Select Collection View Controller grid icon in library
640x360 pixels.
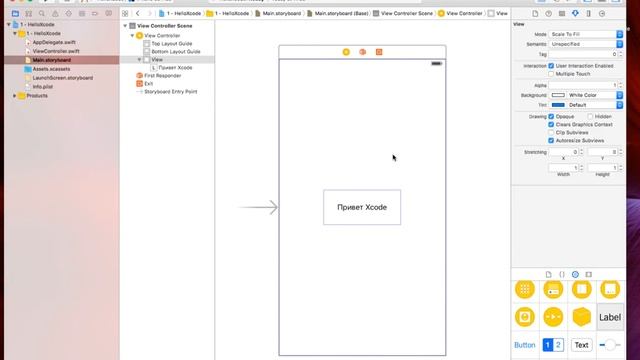tap(525, 289)
